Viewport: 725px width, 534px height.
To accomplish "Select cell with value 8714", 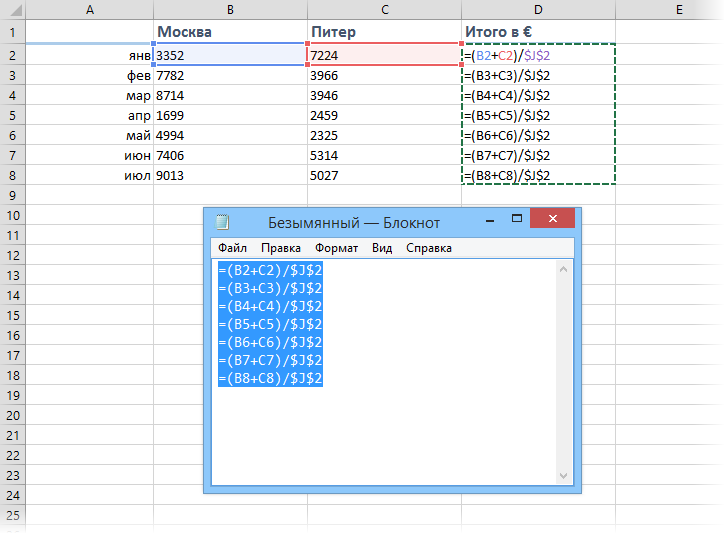I will [x=230, y=95].
